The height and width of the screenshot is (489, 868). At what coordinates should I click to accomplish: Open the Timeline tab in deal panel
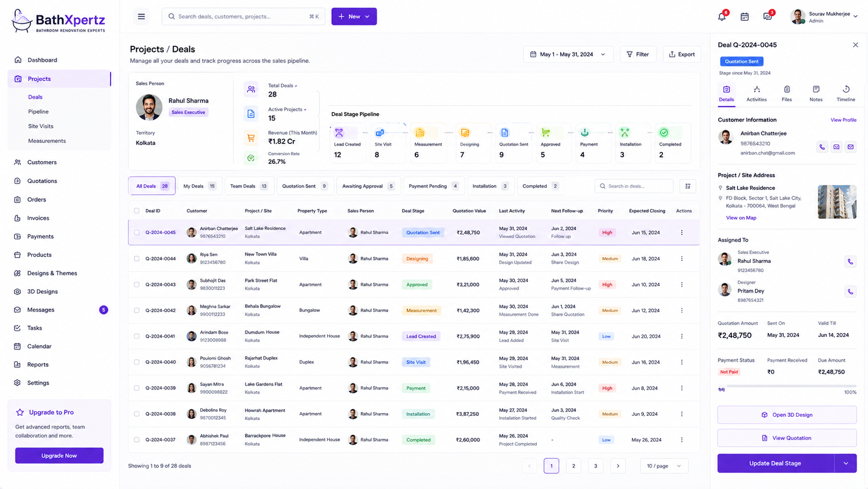(846, 94)
